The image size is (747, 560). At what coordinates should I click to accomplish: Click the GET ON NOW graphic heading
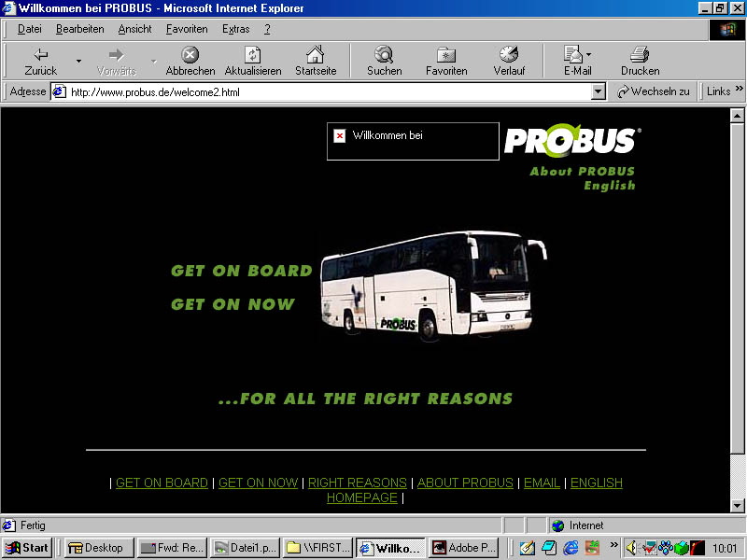pyautogui.click(x=233, y=304)
